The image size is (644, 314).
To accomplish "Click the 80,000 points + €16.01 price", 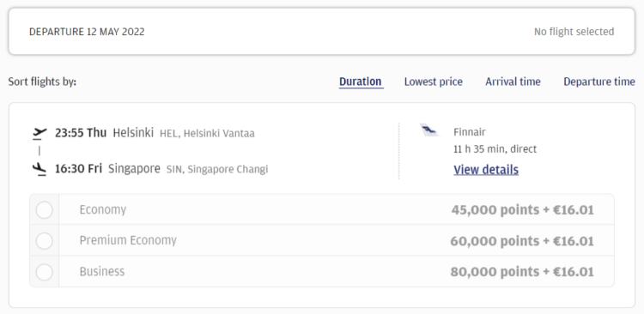I will pyautogui.click(x=522, y=272).
